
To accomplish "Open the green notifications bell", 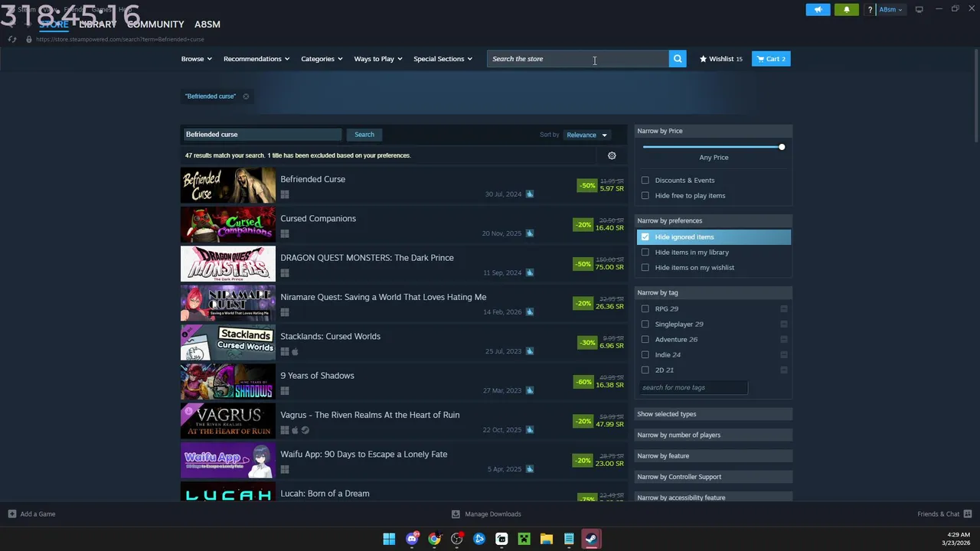I will [847, 9].
